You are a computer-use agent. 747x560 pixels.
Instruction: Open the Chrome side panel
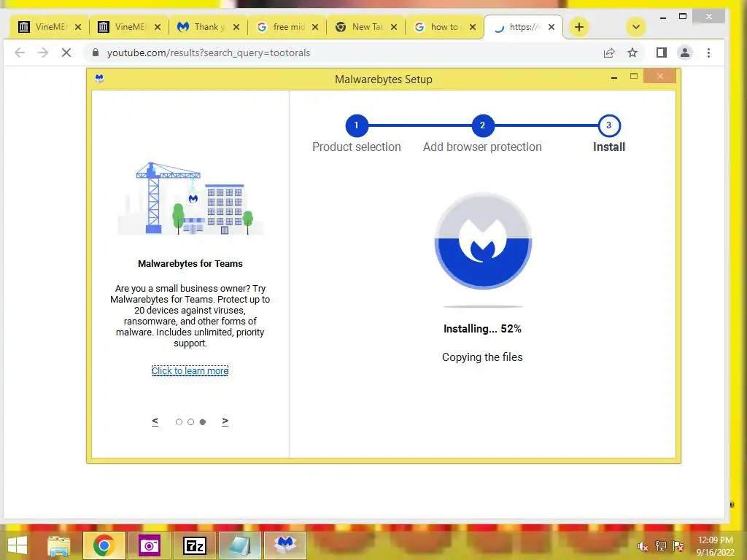661,52
